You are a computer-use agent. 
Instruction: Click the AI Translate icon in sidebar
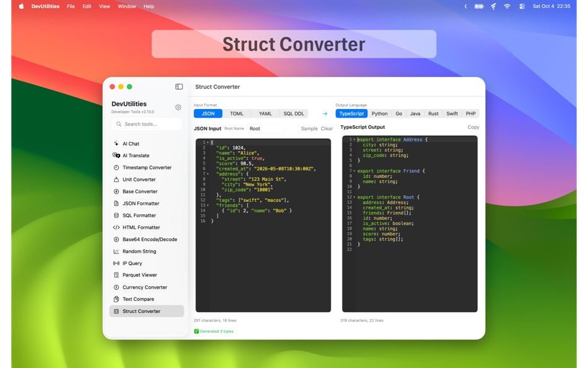click(x=116, y=155)
